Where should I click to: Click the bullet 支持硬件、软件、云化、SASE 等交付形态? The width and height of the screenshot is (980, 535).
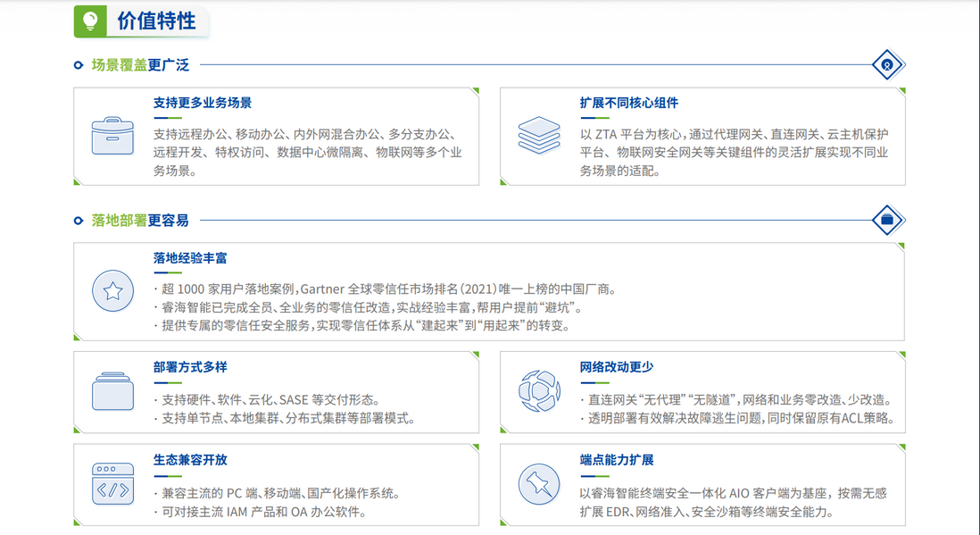coord(267,400)
